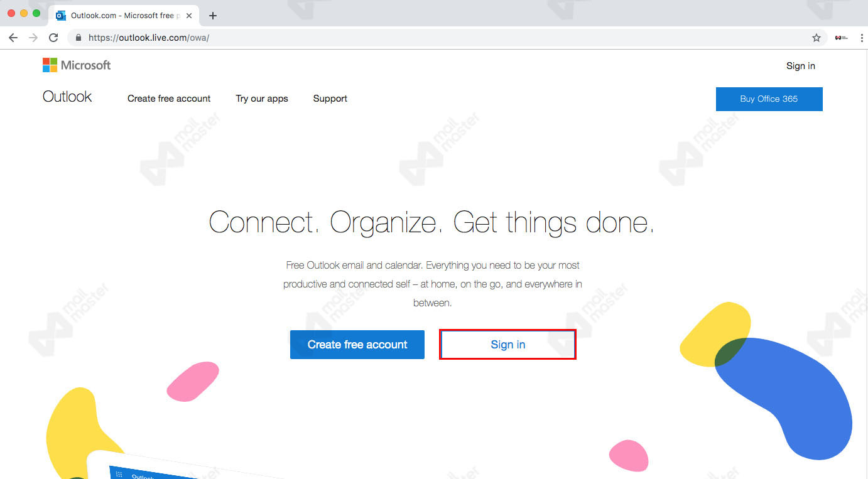868x479 pixels.
Task: Reload the Outlook page
Action: (x=53, y=38)
